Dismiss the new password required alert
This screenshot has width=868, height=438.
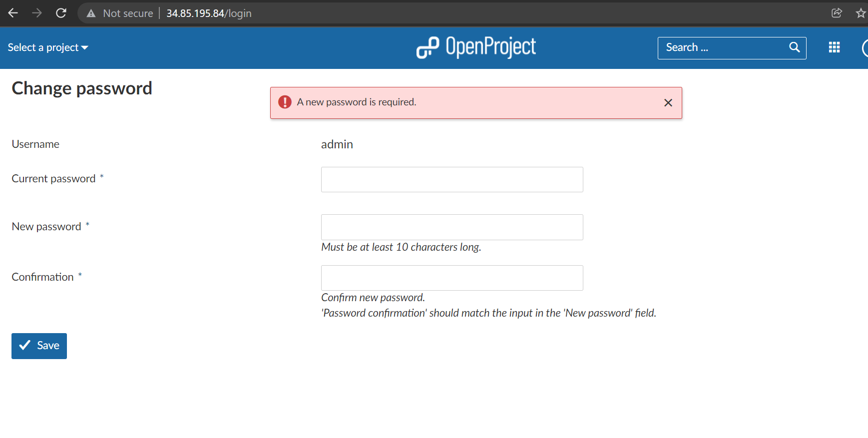pos(668,102)
